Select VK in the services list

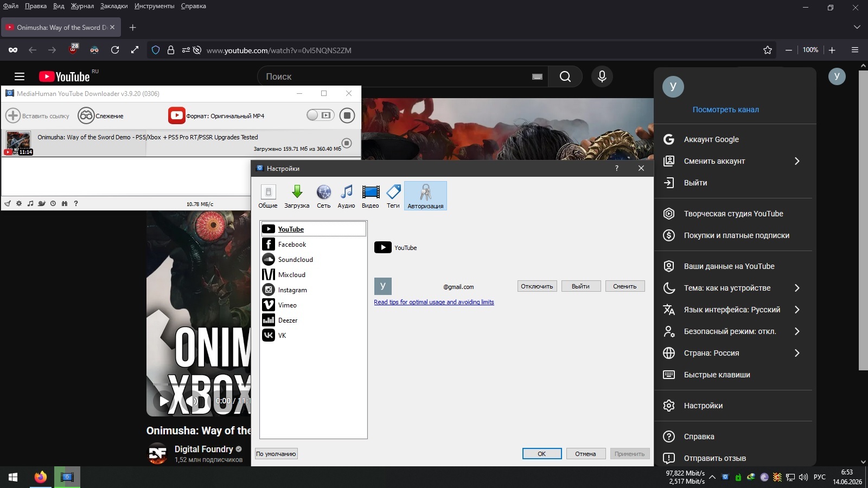314,336
